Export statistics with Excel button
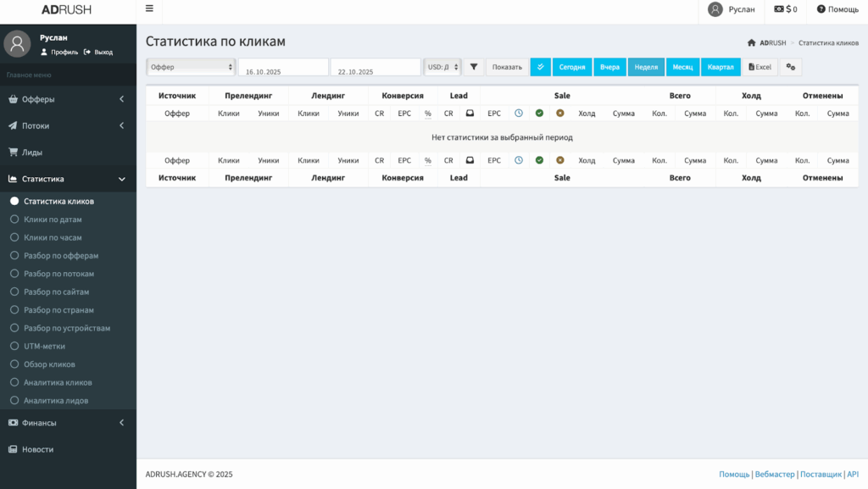The height and width of the screenshot is (489, 868). pos(759,67)
